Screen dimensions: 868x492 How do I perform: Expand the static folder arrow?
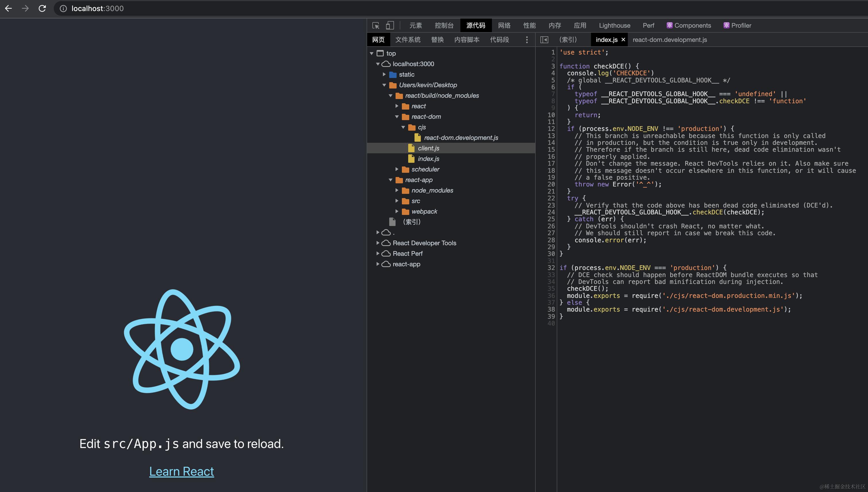(x=384, y=74)
